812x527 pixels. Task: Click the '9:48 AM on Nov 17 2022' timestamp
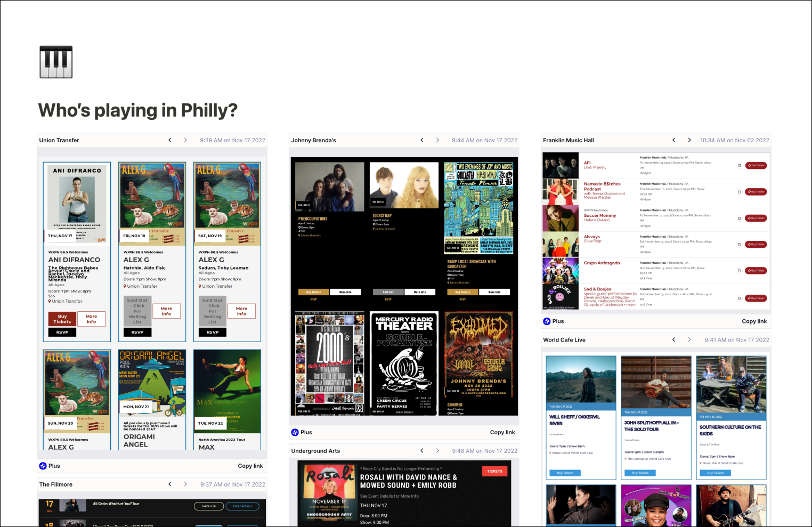485,451
